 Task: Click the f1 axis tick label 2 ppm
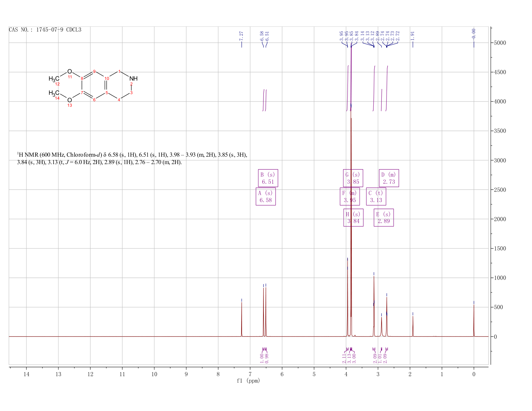[x=410, y=374]
